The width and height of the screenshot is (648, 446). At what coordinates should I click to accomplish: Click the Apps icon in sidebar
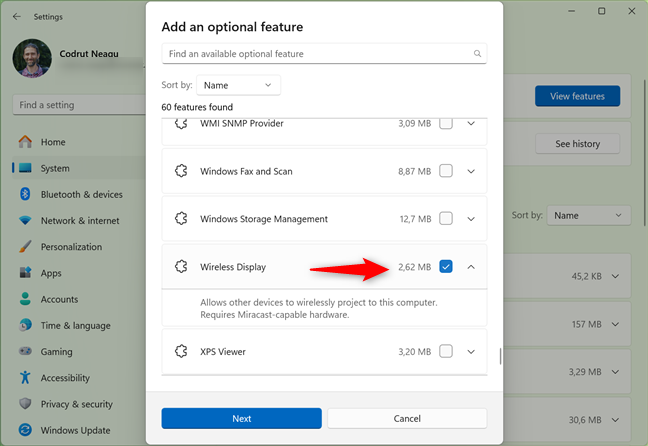click(25, 273)
